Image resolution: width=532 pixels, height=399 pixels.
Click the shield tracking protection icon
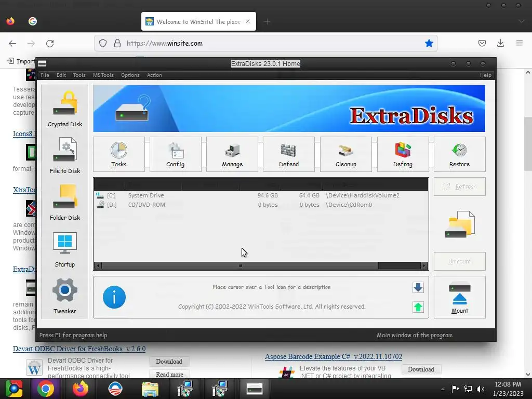(x=103, y=43)
